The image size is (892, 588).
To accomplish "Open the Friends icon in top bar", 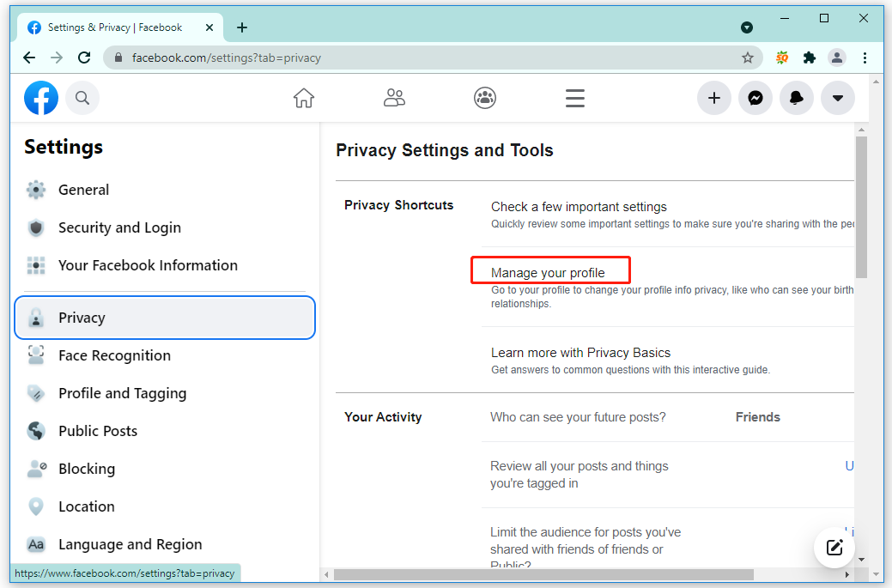I will 394,99.
